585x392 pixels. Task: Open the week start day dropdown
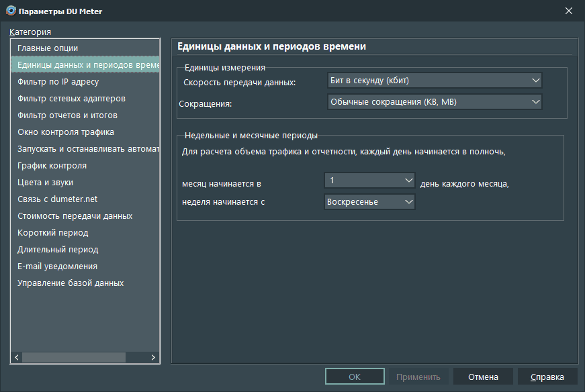click(x=369, y=202)
